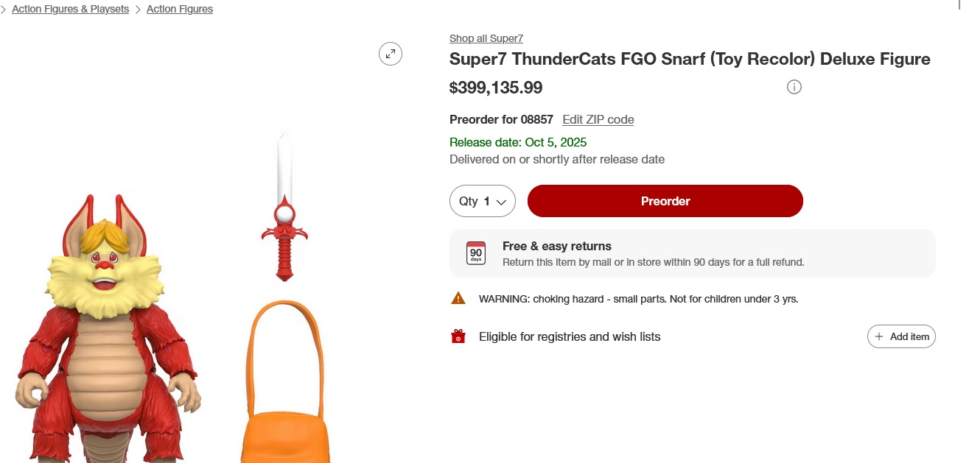Click the Free & easy returns panel
Screen dimensions: 980x463
click(692, 253)
